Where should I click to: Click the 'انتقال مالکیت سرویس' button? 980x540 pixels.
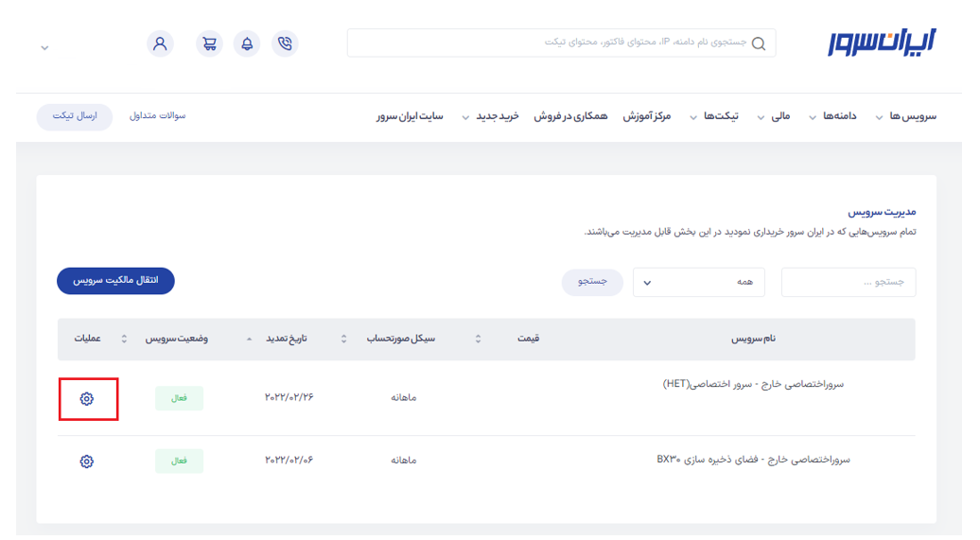click(x=115, y=281)
